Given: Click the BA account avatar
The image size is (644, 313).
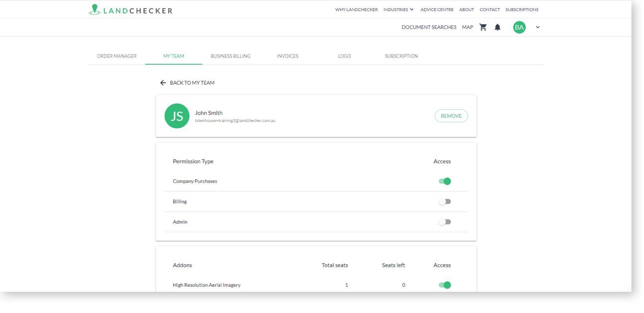Looking at the screenshot, I should coord(519,27).
